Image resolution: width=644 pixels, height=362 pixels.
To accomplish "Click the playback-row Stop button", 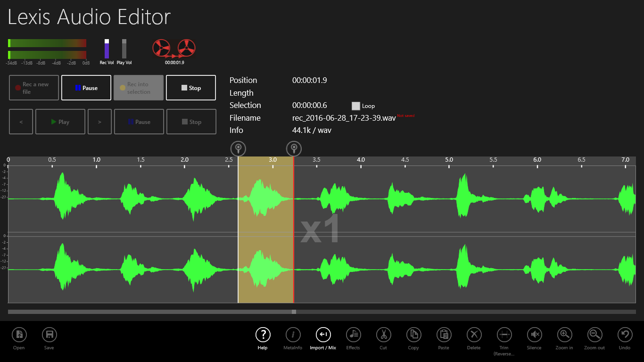I will coord(191,122).
